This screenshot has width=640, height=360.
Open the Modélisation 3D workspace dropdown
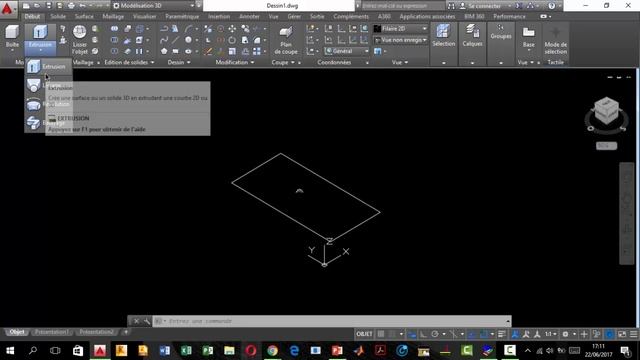[x=153, y=6]
